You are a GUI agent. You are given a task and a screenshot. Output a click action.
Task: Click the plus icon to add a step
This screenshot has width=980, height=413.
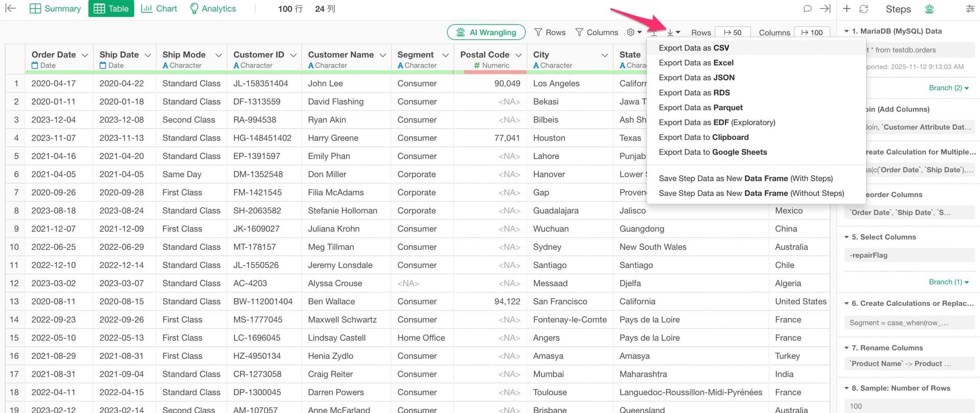coord(847,9)
